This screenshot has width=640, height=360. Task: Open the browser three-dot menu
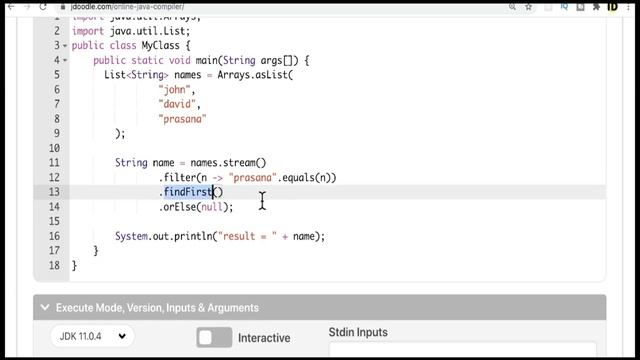(x=628, y=7)
